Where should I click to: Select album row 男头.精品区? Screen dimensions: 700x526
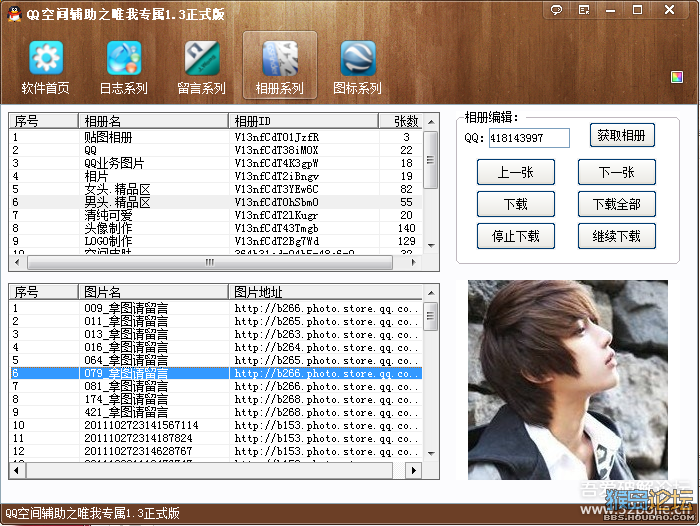[x=216, y=202]
